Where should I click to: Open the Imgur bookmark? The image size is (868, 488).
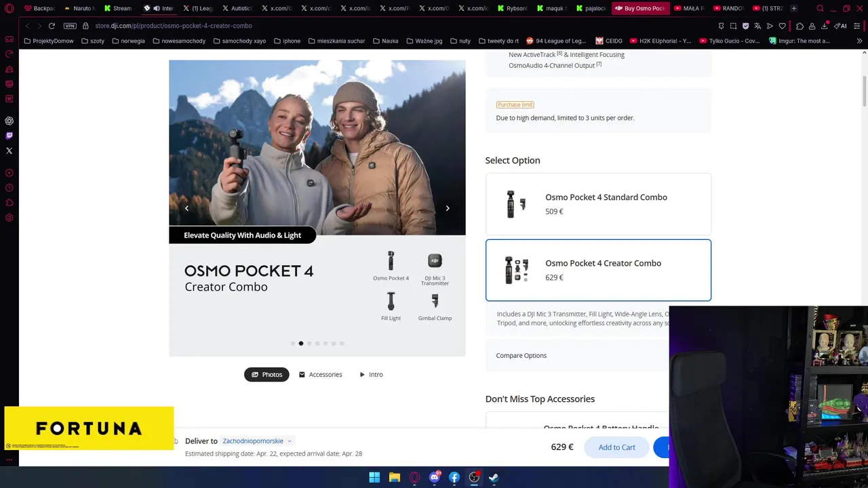(x=800, y=41)
